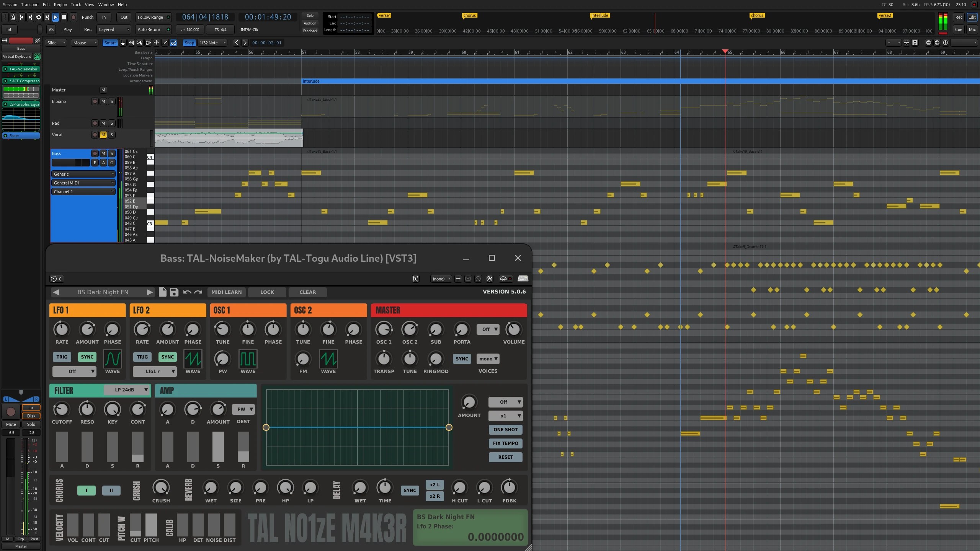Open the plugin preset (none) dropdown
Image resolution: width=980 pixels, height=551 pixels.
(440, 279)
